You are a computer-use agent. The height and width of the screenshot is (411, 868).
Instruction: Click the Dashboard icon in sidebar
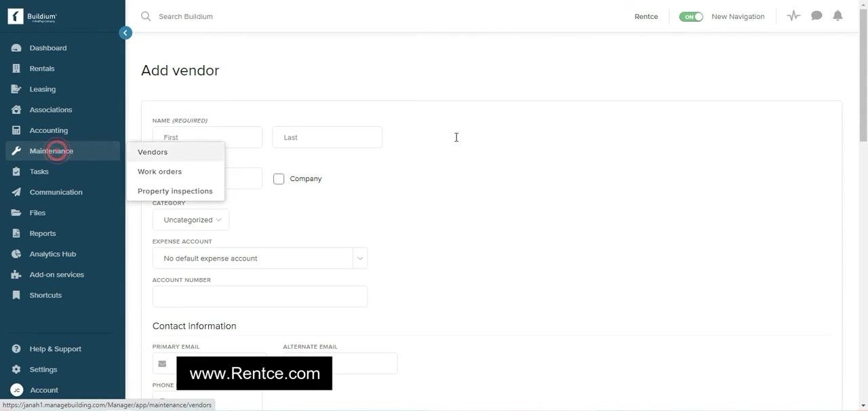coord(16,48)
